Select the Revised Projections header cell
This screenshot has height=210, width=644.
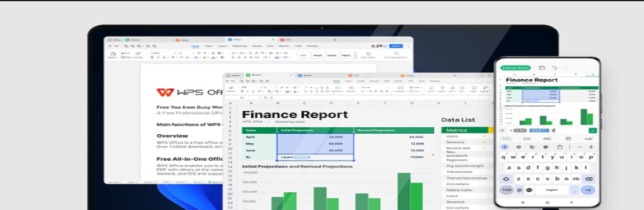point(394,130)
